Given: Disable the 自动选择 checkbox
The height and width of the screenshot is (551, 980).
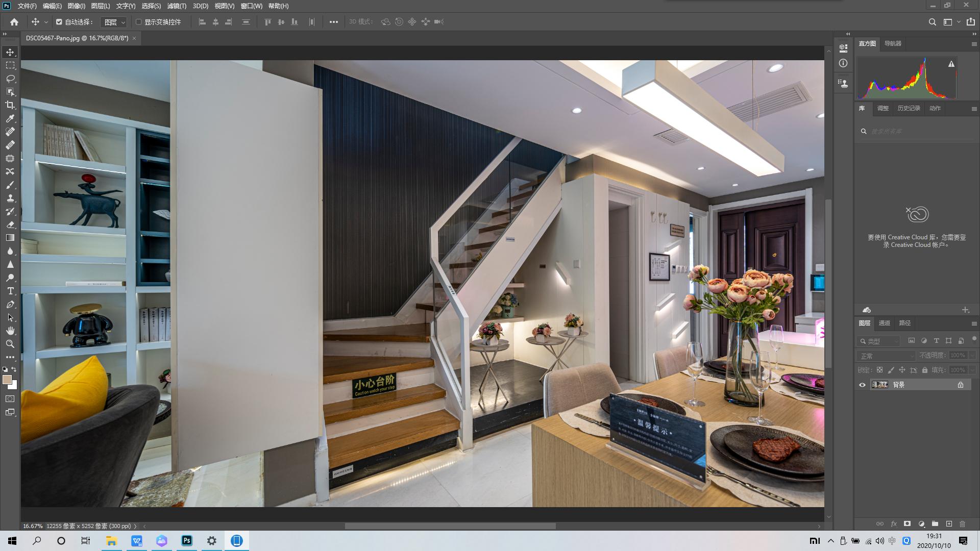Looking at the screenshot, I should click(59, 22).
